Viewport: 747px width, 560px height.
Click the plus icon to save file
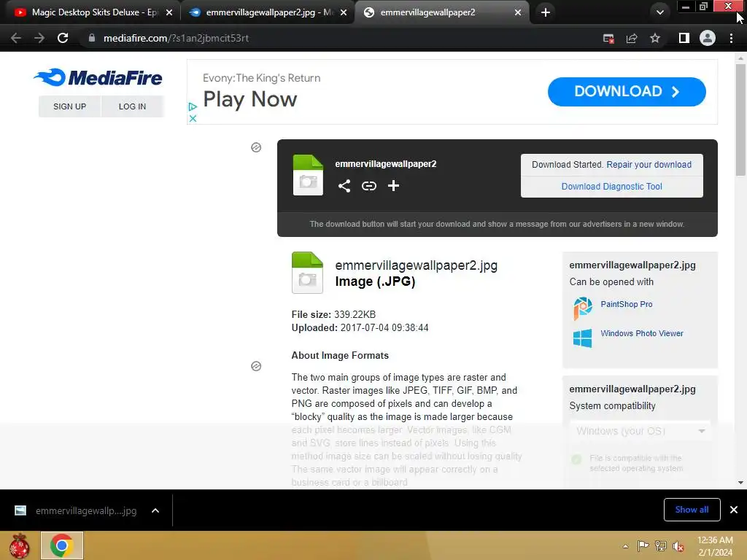393,186
